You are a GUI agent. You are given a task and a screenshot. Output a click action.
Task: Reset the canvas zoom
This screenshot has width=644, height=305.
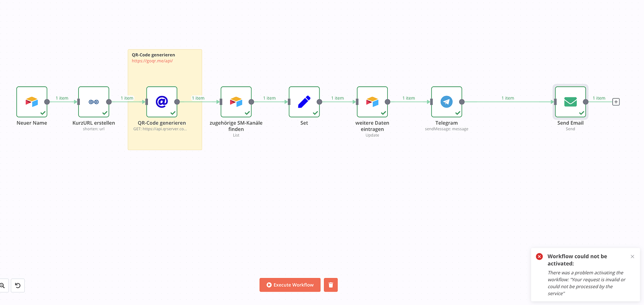click(18, 285)
